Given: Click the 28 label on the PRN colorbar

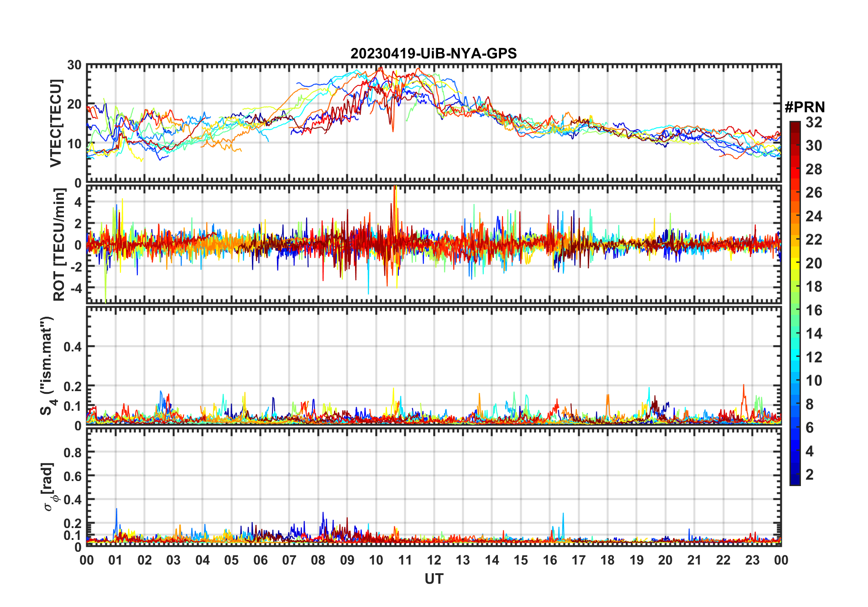Looking at the screenshot, I should (x=814, y=169).
